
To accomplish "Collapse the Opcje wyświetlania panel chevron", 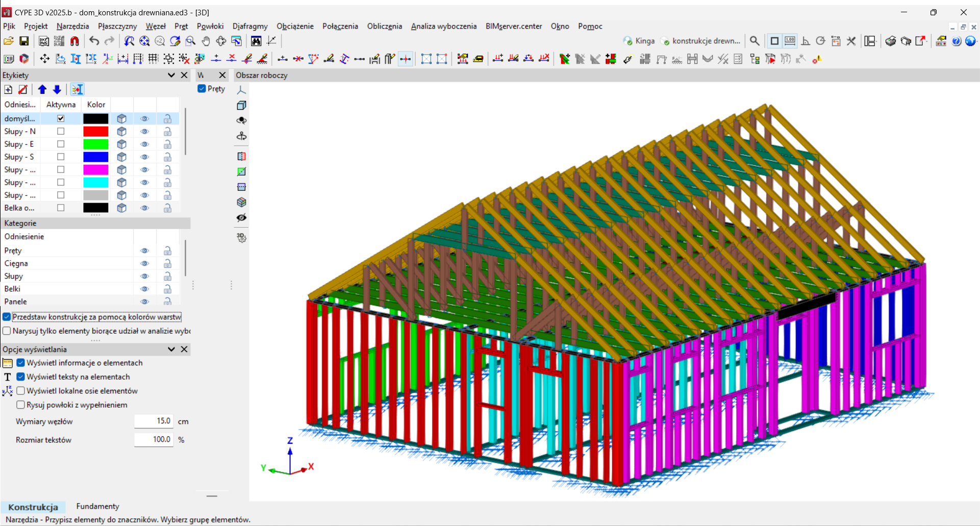I will point(171,349).
